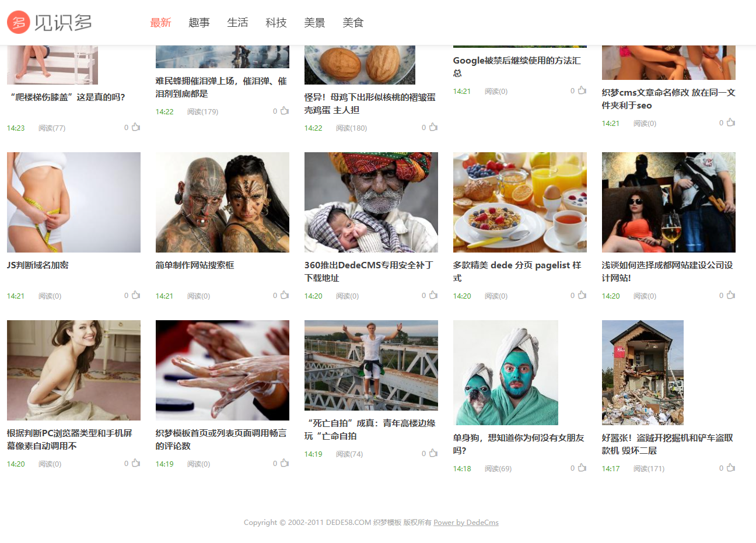756x543 pixels.
Task: Click the breakfast table photo thumbnail
Action: coord(520,202)
